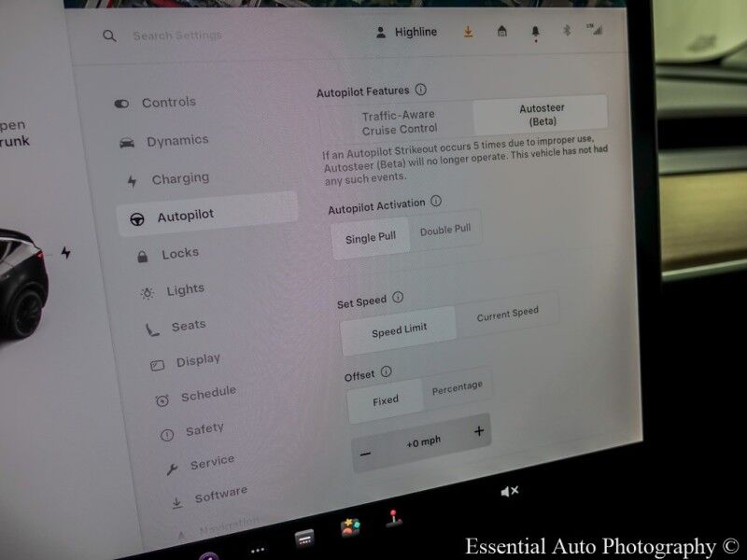Viewport: 747px width, 560px height.
Task: Select the Autopilot menu item
Action: [207, 216]
